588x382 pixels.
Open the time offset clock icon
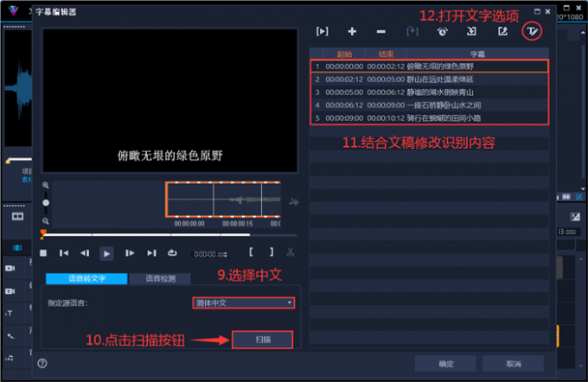443,31
